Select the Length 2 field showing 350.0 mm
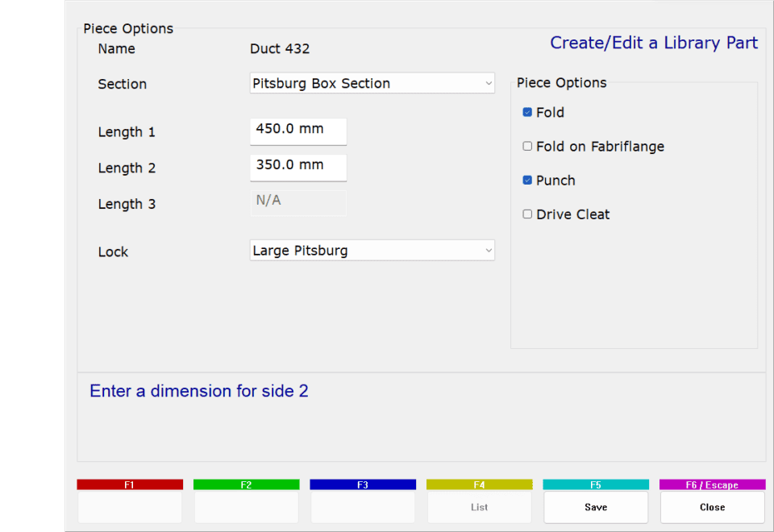 pos(298,167)
